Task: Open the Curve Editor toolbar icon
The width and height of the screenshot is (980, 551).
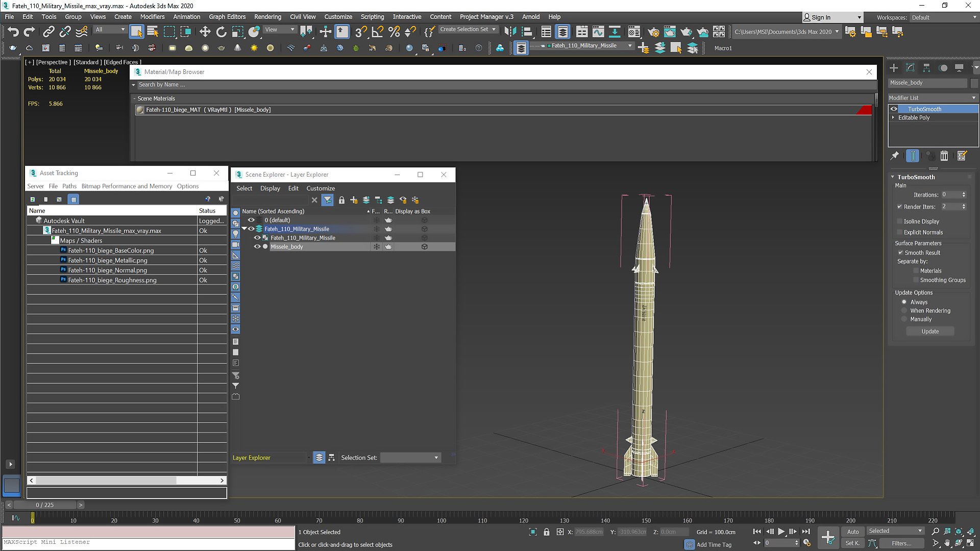Action: tap(598, 32)
